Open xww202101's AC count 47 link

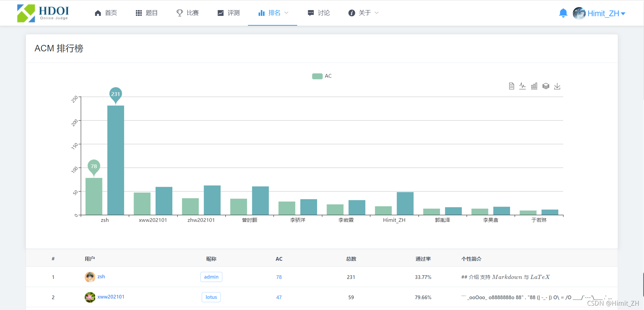point(279,298)
